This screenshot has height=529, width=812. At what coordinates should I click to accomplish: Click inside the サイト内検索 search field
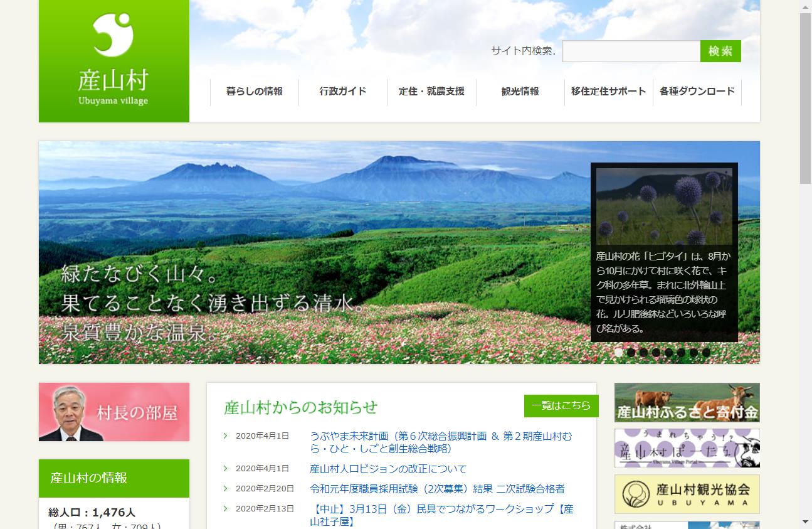630,51
